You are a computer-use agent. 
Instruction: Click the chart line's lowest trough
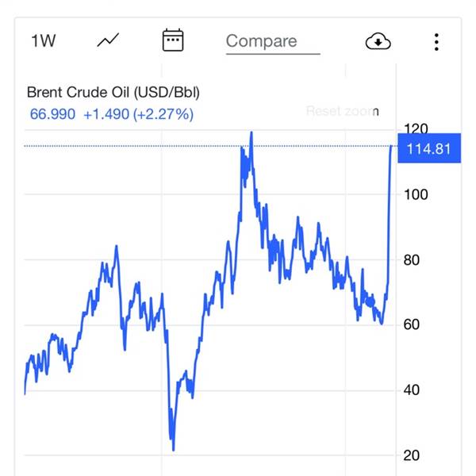[x=173, y=449]
